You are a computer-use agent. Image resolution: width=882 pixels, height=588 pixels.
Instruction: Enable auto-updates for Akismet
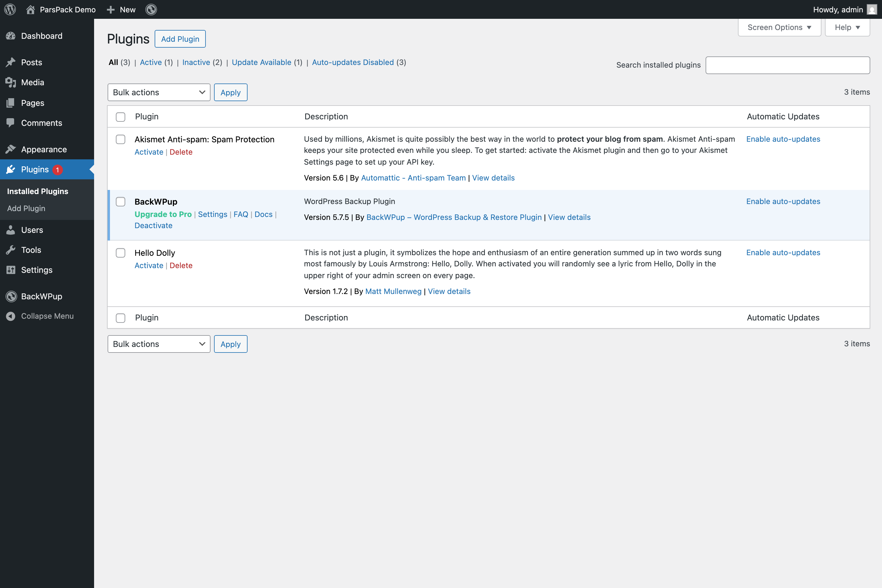(x=783, y=139)
